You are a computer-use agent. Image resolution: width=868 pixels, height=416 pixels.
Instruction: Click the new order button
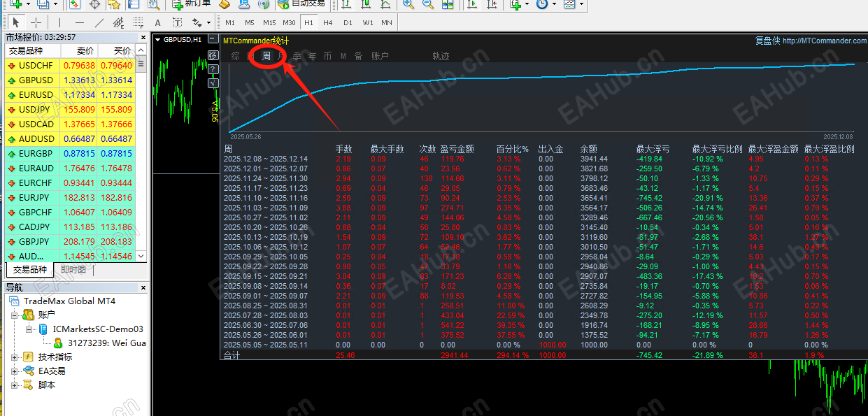[192, 4]
